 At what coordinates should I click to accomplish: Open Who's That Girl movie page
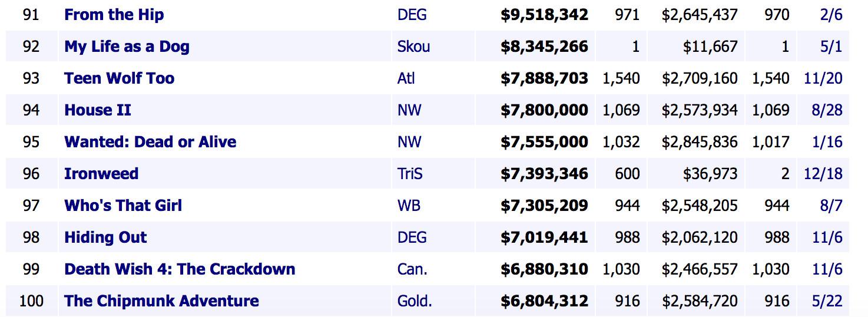pyautogui.click(x=123, y=206)
